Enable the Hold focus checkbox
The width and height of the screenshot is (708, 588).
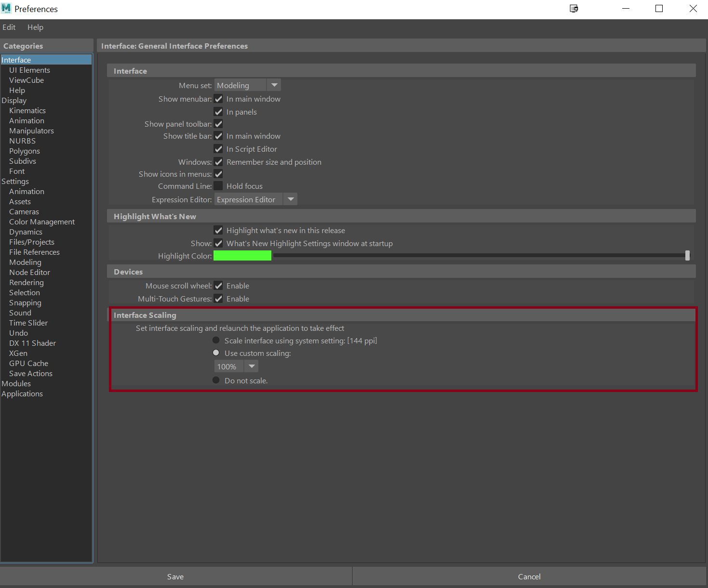[218, 185]
